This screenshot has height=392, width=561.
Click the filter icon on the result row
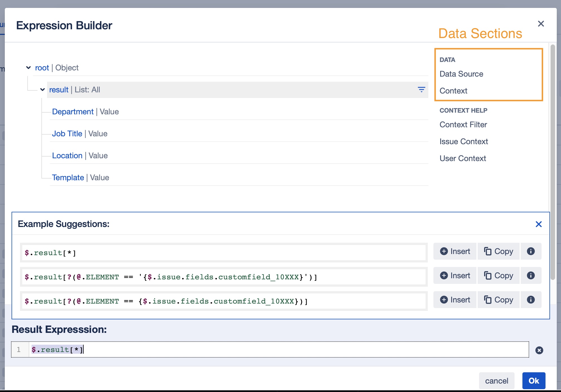click(x=422, y=90)
